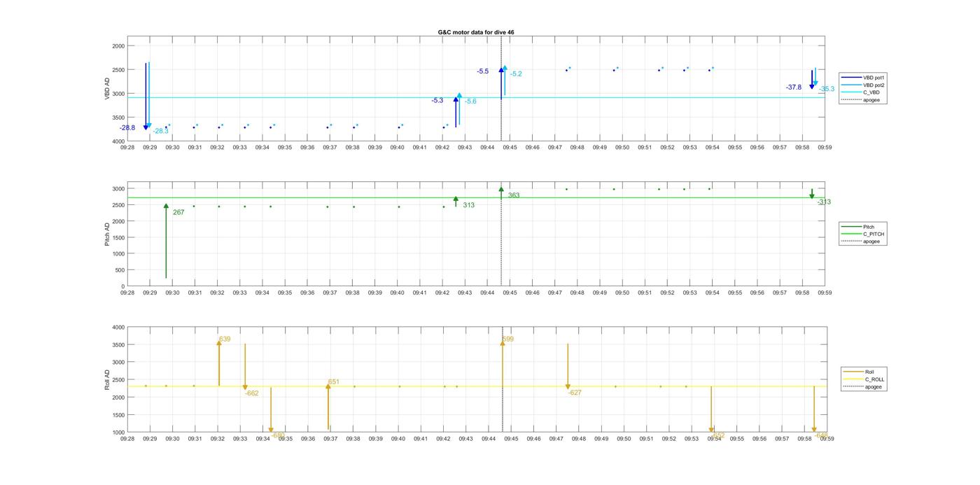
Task: Click the title 'G&C motor data for dive 46'
Action: tap(476, 32)
